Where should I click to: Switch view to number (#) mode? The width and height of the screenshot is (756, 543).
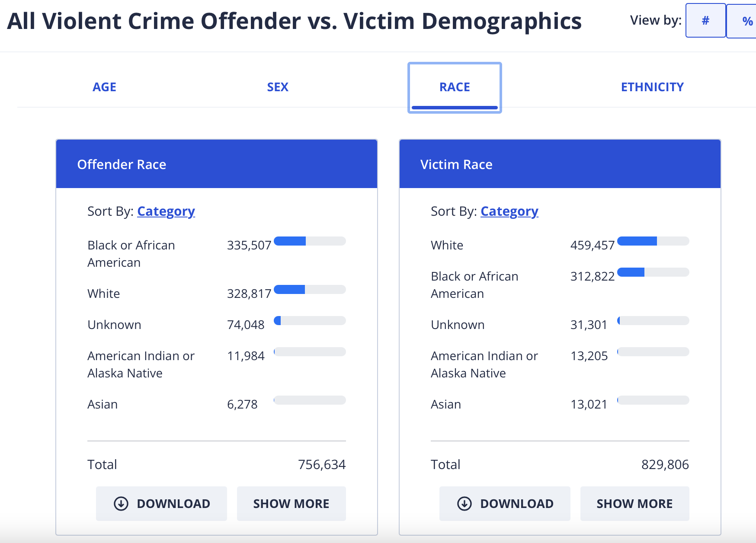click(x=705, y=21)
